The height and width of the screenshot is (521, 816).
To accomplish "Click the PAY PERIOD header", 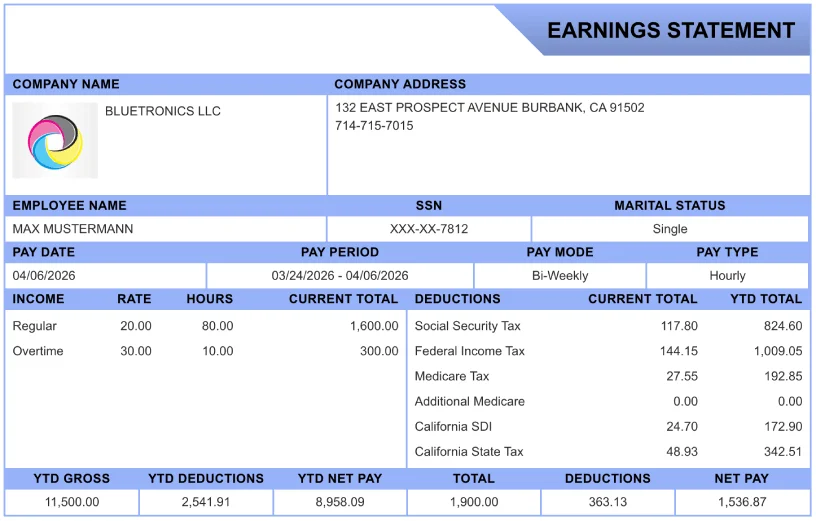I will (340, 252).
